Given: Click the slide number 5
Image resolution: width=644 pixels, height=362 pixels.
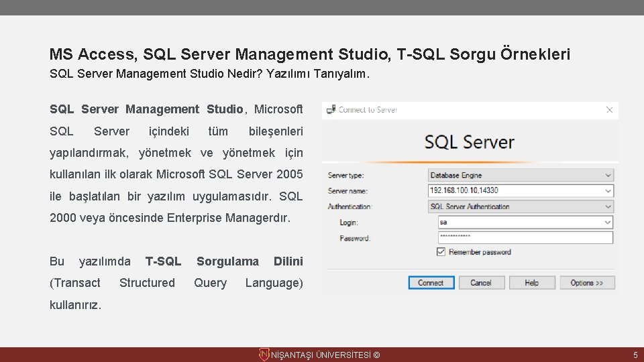Looking at the screenshot, I should tap(635, 355).
